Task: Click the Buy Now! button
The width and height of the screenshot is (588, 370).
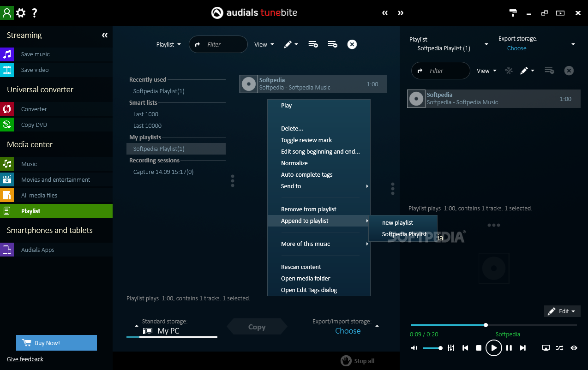Action: [x=56, y=343]
